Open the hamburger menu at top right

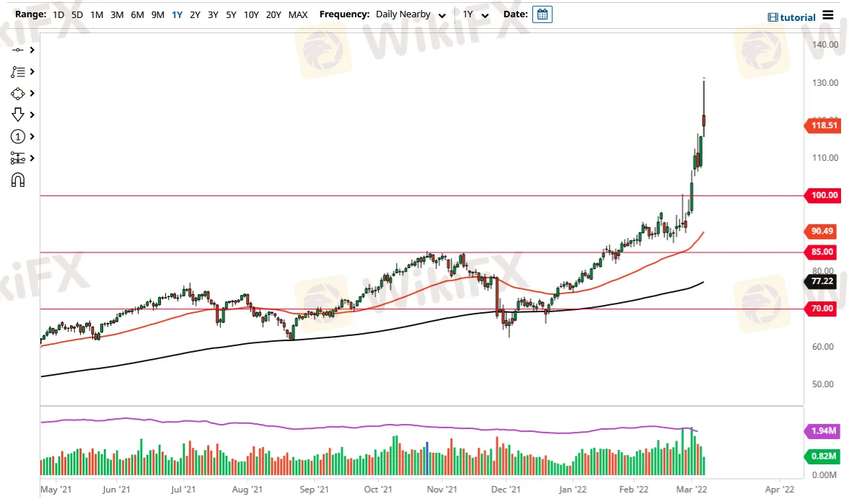[x=827, y=15]
